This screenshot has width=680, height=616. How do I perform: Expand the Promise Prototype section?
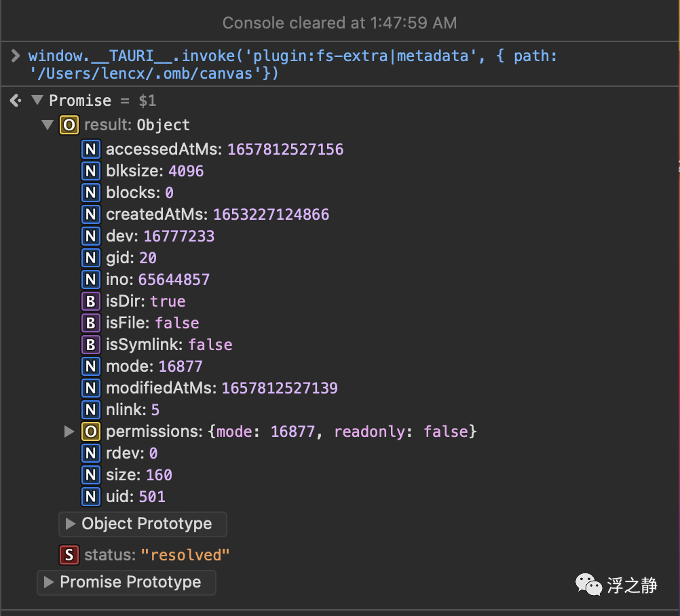(x=48, y=582)
